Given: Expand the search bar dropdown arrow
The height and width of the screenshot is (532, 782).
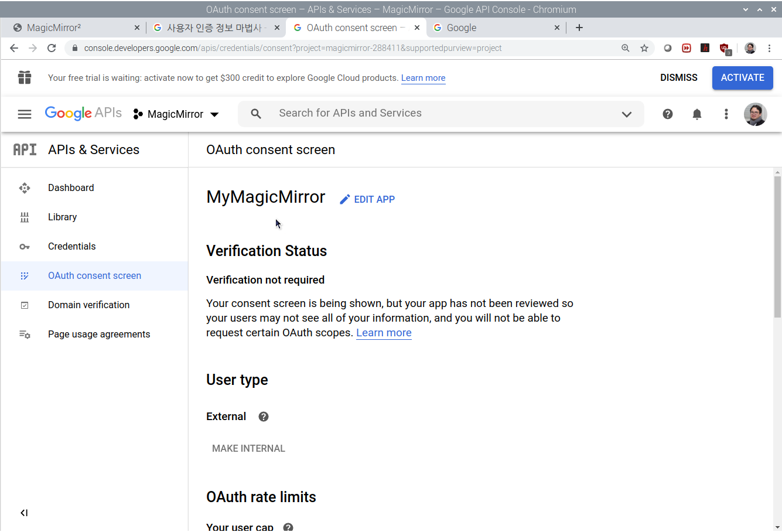Looking at the screenshot, I should (x=627, y=114).
